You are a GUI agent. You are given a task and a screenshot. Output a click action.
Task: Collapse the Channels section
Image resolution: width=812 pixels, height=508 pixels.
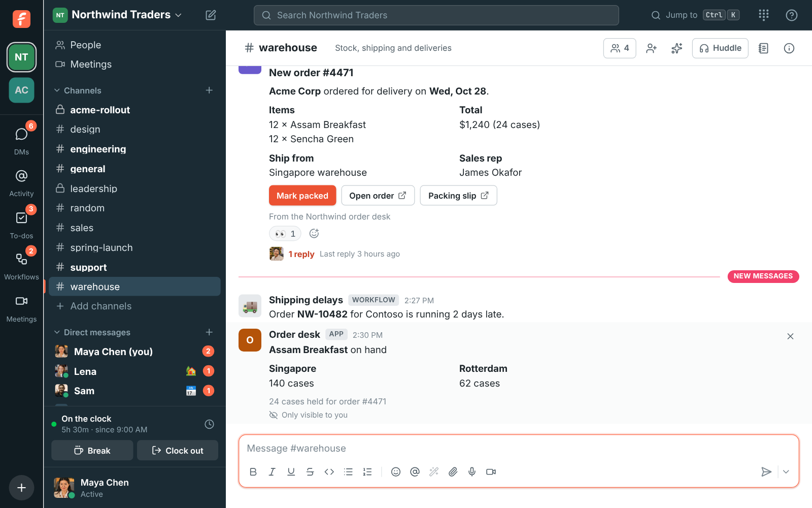pyautogui.click(x=77, y=90)
